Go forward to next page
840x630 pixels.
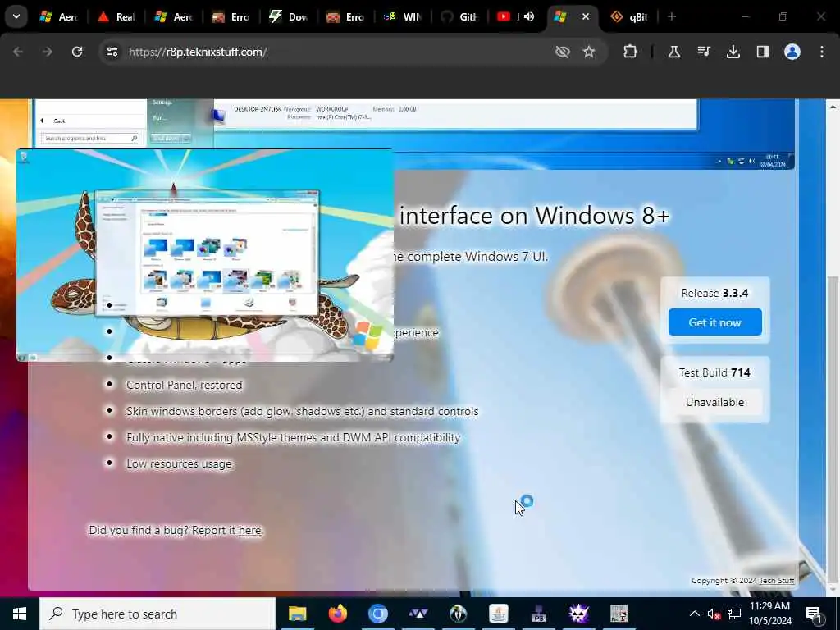(47, 52)
